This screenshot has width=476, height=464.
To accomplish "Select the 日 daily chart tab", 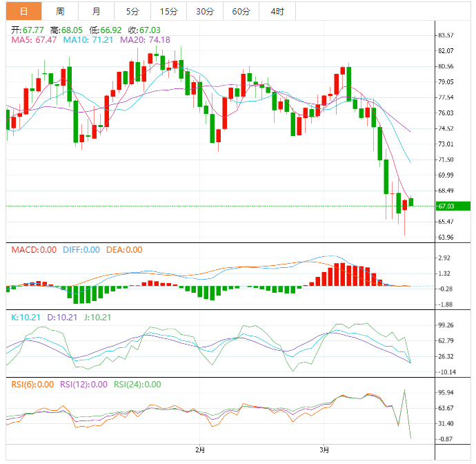I will (x=23, y=11).
